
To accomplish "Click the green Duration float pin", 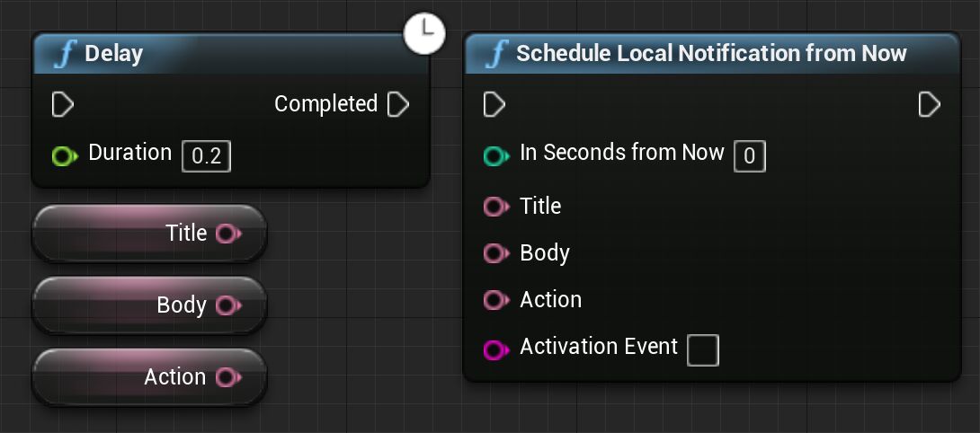I will click(x=63, y=157).
